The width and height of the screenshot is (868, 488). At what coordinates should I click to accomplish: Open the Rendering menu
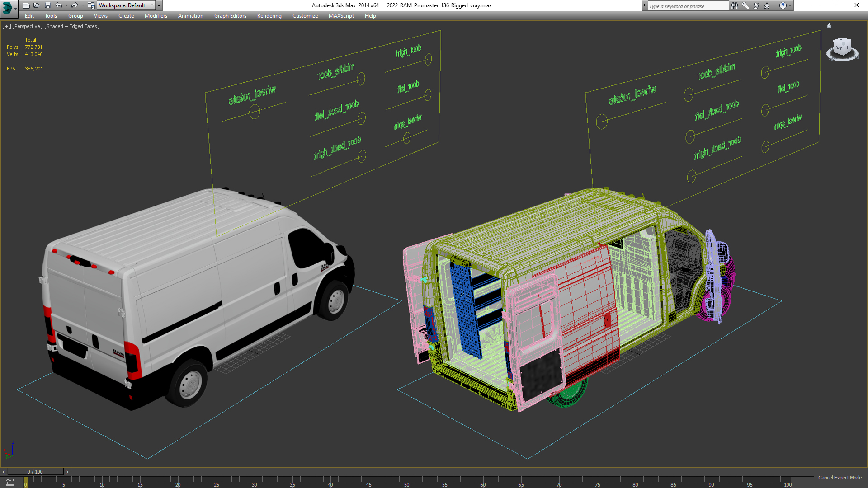[269, 16]
